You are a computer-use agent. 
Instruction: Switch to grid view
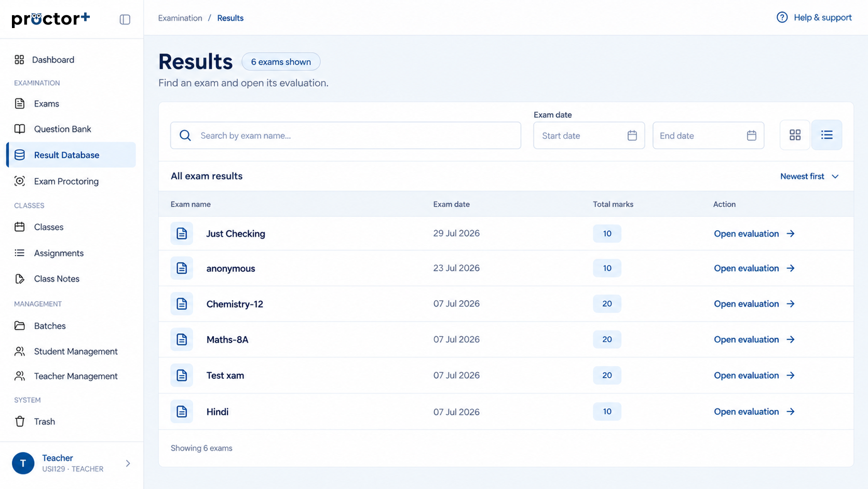click(x=795, y=135)
